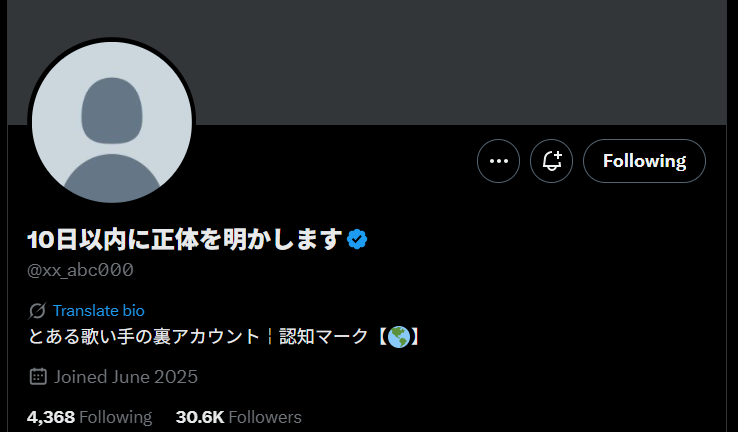Click display name 10日以内に正体を明かします
Viewport: 738px width, 432px height.
point(184,240)
